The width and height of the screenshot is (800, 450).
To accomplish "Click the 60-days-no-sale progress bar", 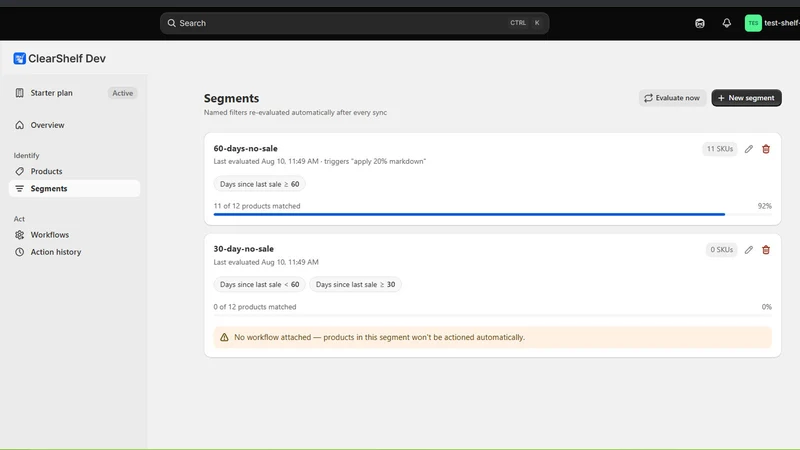I will (492, 214).
